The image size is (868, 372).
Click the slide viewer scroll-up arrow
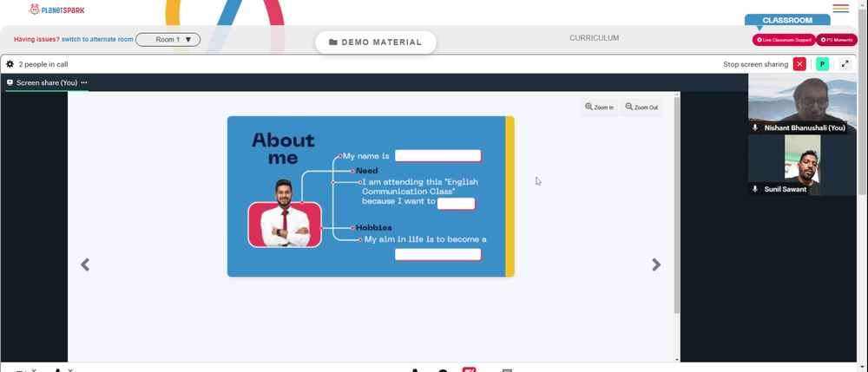(x=676, y=95)
